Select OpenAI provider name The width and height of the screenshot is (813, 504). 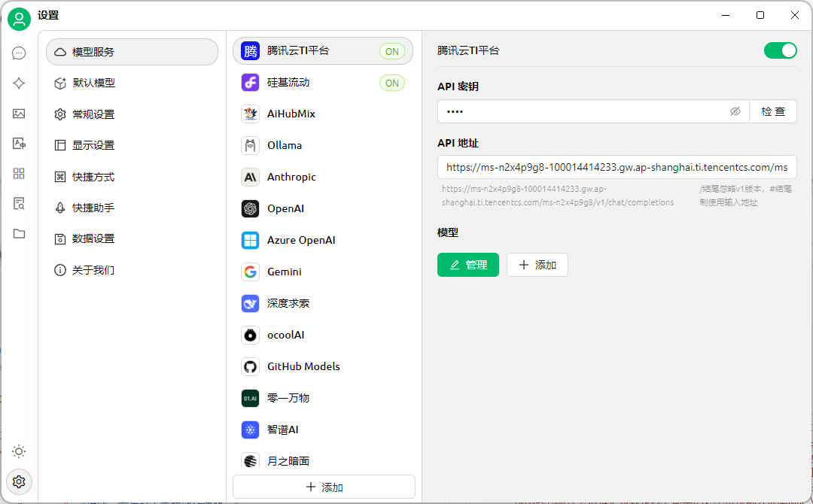coord(286,209)
